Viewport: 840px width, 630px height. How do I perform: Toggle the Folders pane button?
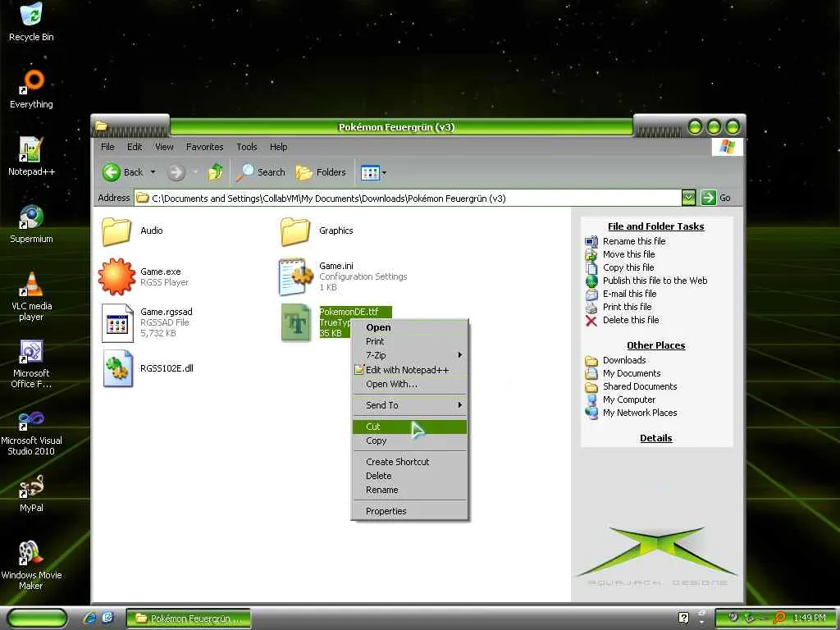pos(321,172)
